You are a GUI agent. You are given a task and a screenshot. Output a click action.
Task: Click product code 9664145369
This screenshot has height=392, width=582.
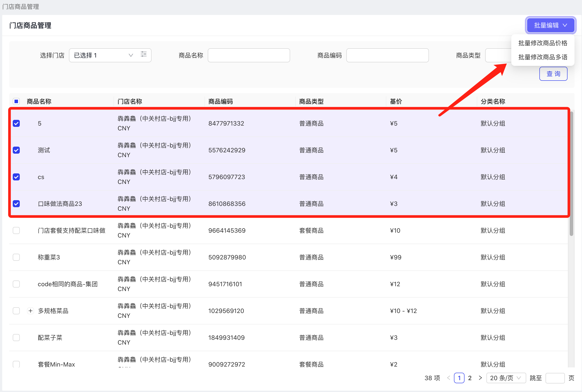point(227,230)
